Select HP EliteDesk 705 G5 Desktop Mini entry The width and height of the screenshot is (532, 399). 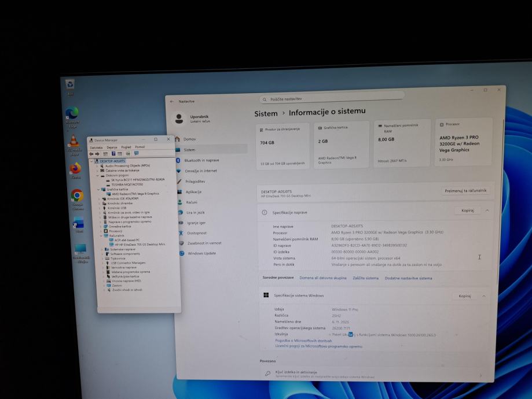(x=140, y=245)
